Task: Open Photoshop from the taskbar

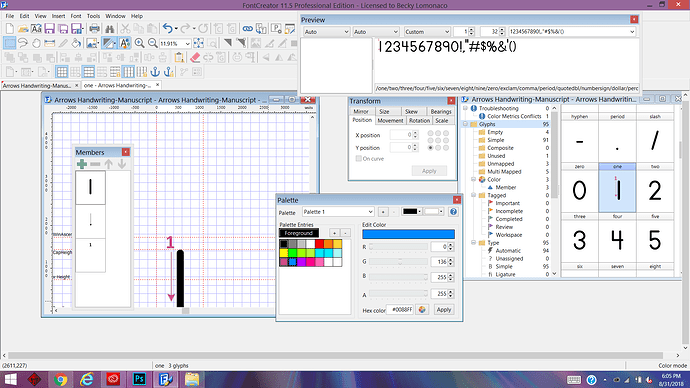Action: point(139,379)
